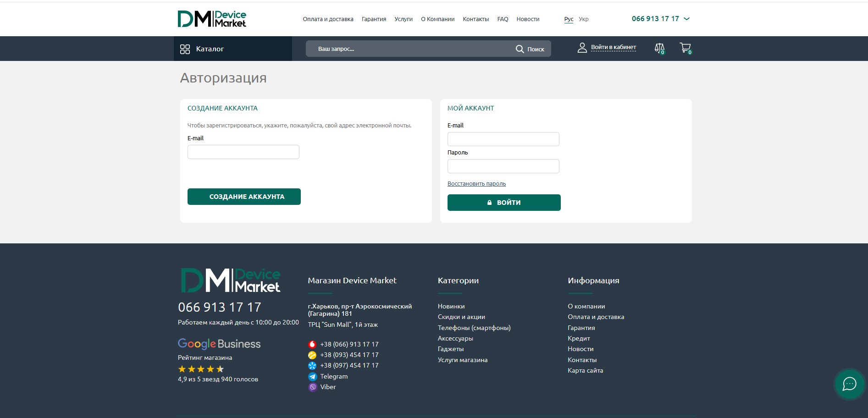Open the shopping cart icon
The image size is (868, 418).
tap(686, 48)
